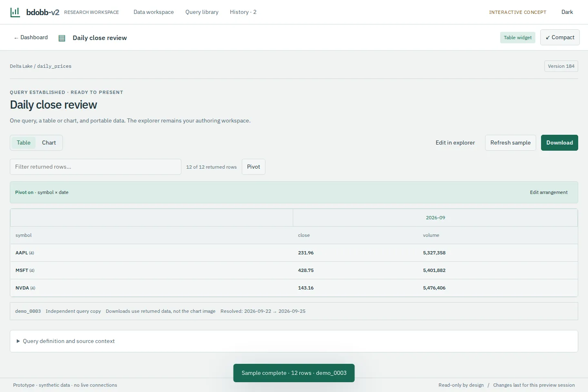Toggle the Dark theme switch
Screen dimensions: 588x392
click(x=567, y=12)
